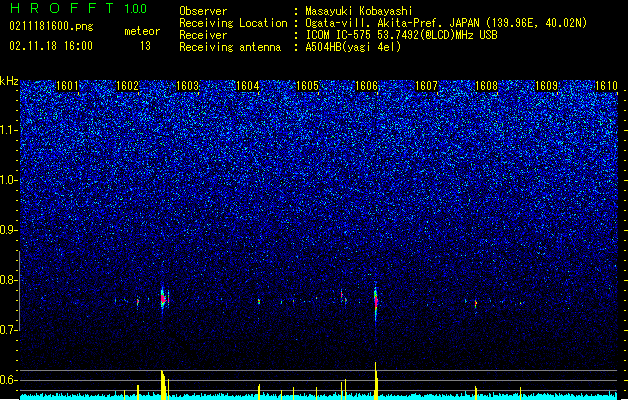Click the 0.9 frequency axis label
Image resolution: width=629 pixels, height=400 pixels.
[9, 230]
